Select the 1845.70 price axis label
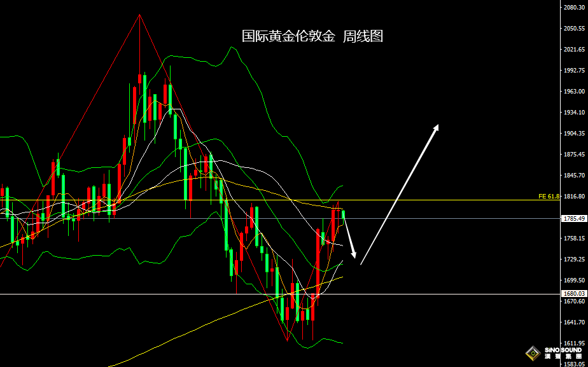The image size is (588, 367). [575, 175]
